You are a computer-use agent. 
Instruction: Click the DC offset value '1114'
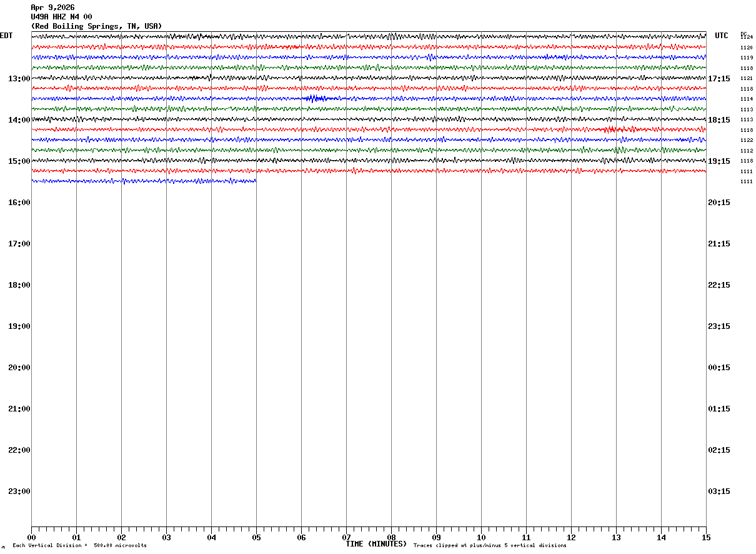pos(747,99)
